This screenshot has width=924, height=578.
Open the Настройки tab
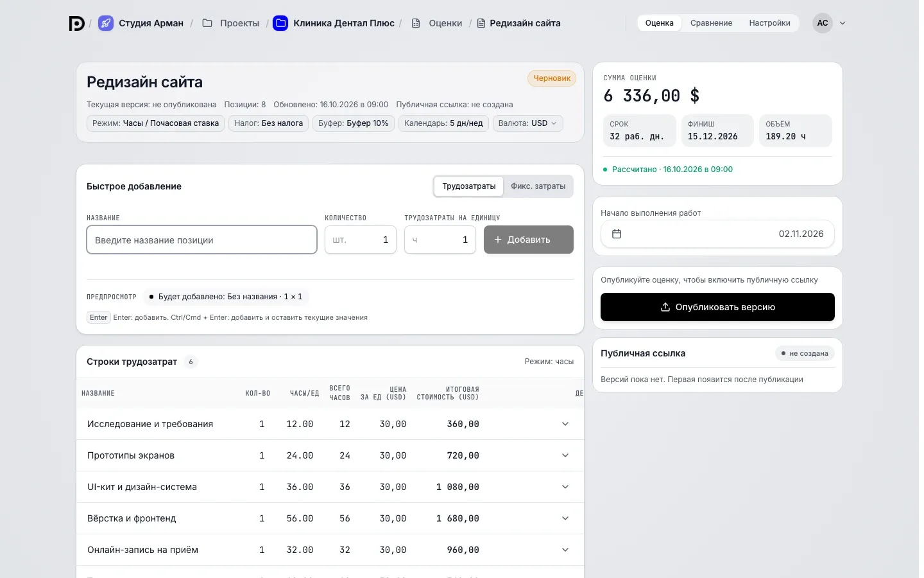769,23
